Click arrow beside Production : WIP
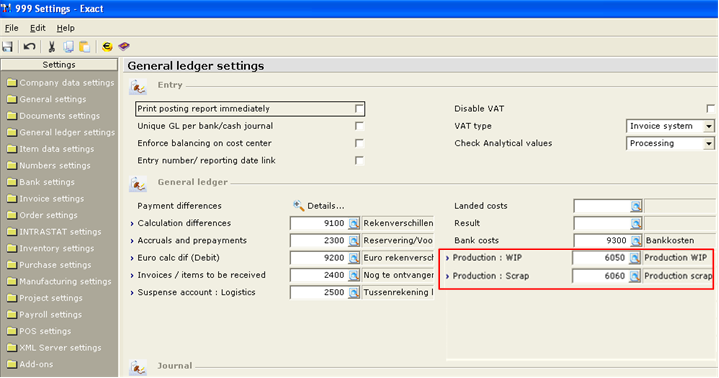The height and width of the screenshot is (378, 719). point(448,258)
